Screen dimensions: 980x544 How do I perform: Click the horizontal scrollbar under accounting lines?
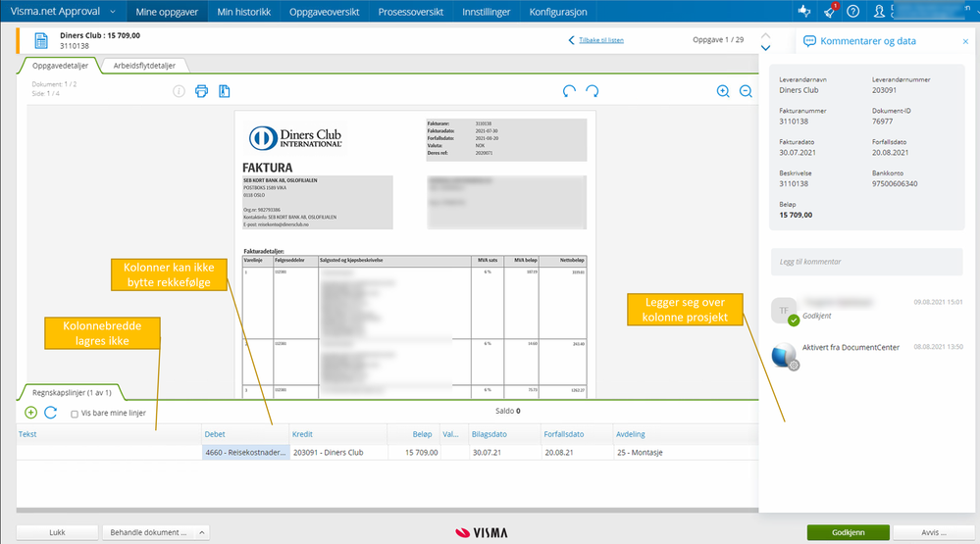pos(387,511)
